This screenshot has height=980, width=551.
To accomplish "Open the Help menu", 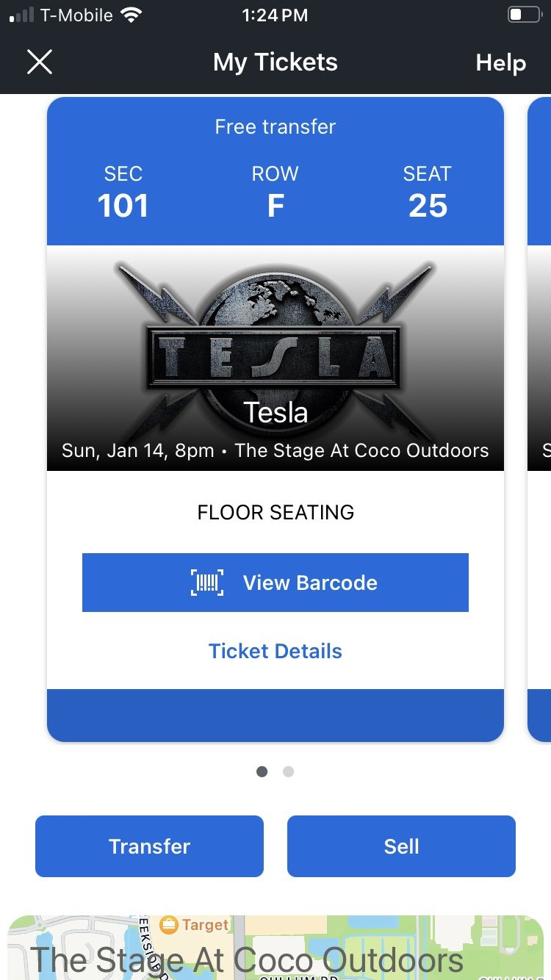I will click(500, 63).
